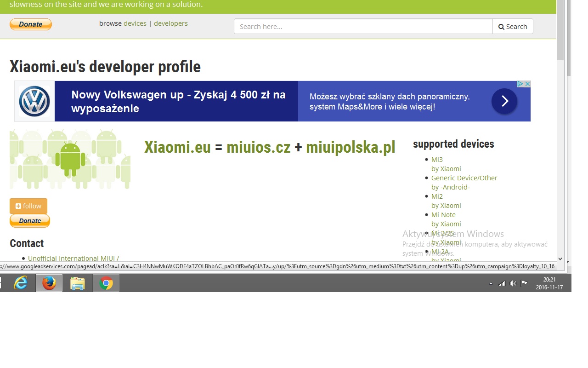The width and height of the screenshot is (588, 368).
Task: Click the "Search here..." input field
Action: point(363,27)
